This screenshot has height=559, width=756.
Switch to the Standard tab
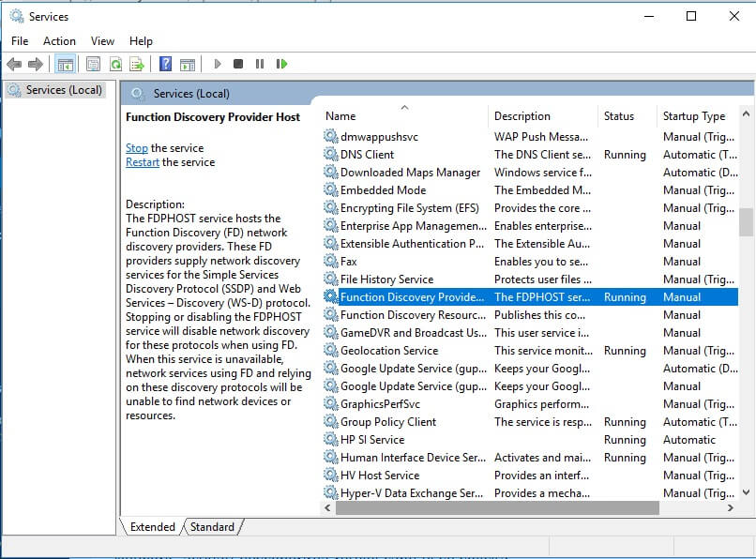(212, 527)
